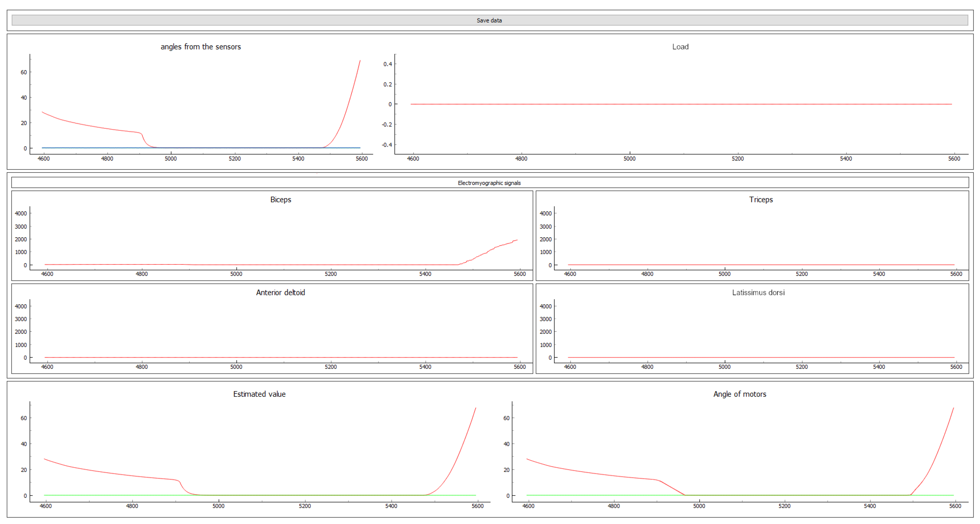
Task: Click the 20 y-axis label in the Angle of motors plot
Action: click(506, 470)
